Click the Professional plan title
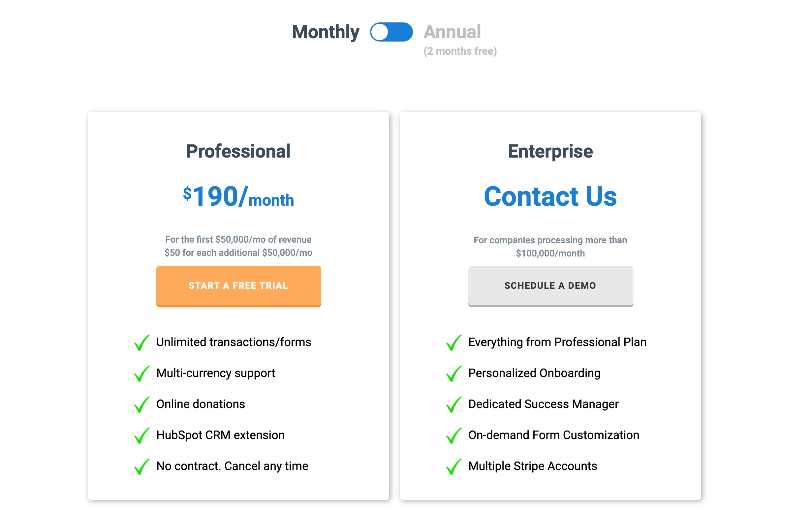The width and height of the screenshot is (812, 509). coord(238,151)
